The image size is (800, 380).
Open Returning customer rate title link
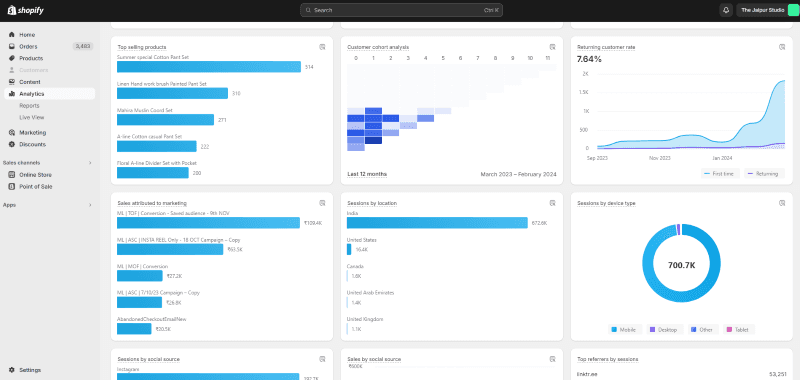(x=606, y=47)
